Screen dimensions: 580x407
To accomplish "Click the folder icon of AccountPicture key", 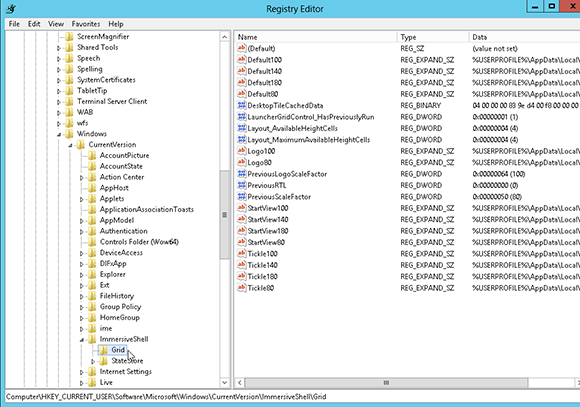I will point(92,155).
